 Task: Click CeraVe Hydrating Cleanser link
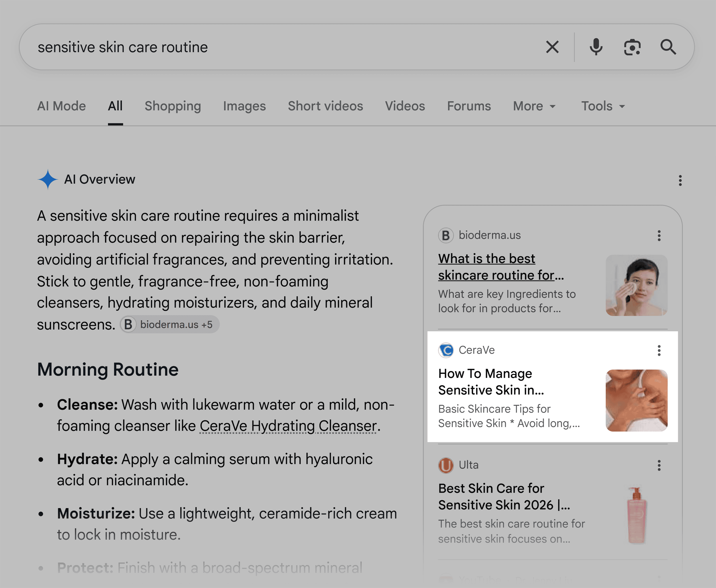click(288, 426)
